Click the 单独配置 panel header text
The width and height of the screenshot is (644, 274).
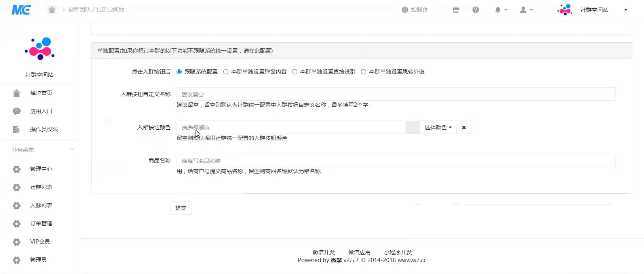[x=185, y=51]
